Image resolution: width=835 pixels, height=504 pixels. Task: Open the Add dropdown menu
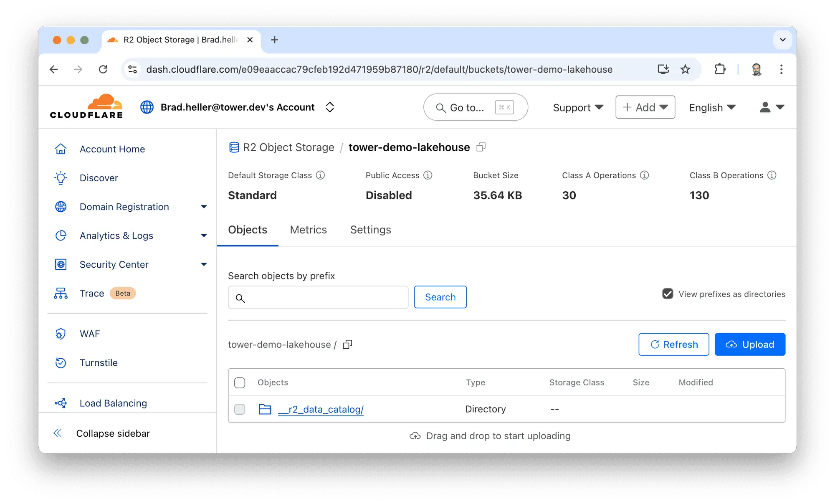pos(645,107)
